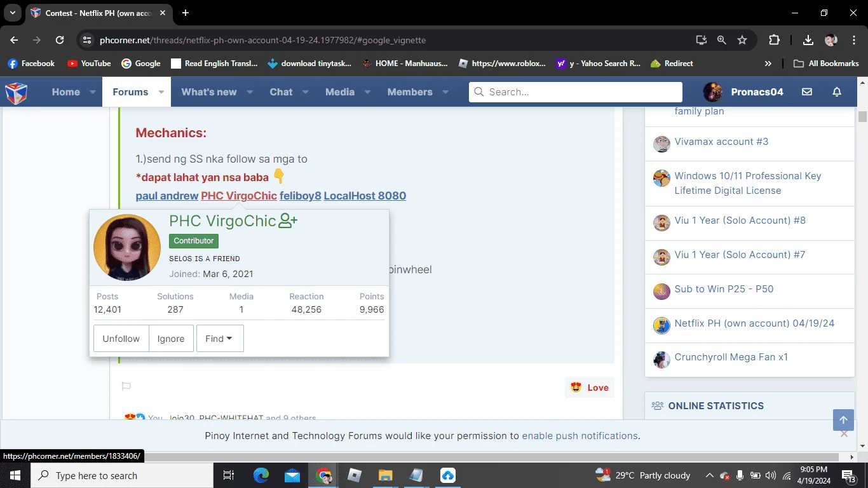Open a new browser tab
The width and height of the screenshot is (868, 488).
click(x=186, y=13)
